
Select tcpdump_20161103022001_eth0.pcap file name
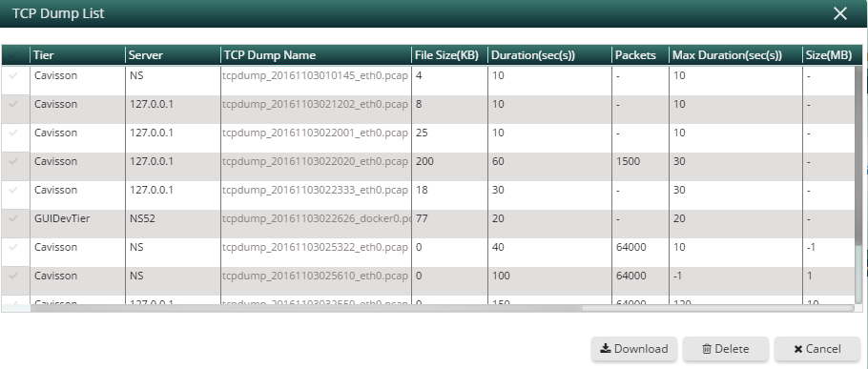coord(316,133)
